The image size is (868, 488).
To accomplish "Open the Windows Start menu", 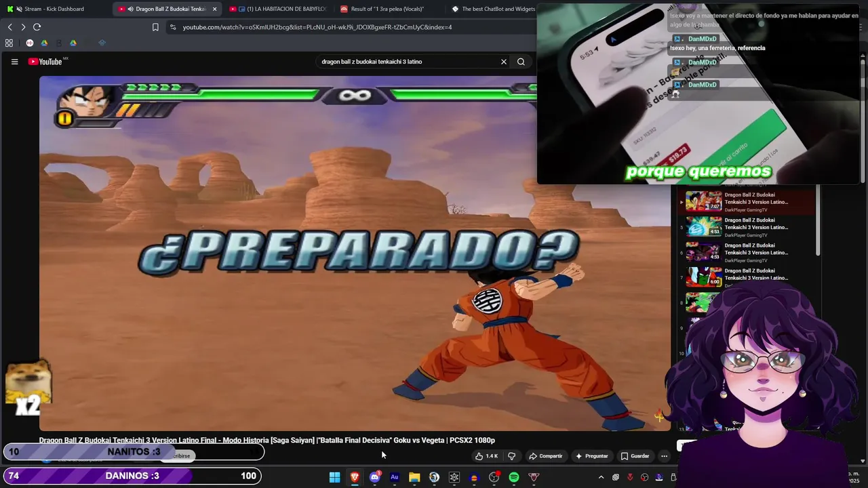I will pos(334,477).
